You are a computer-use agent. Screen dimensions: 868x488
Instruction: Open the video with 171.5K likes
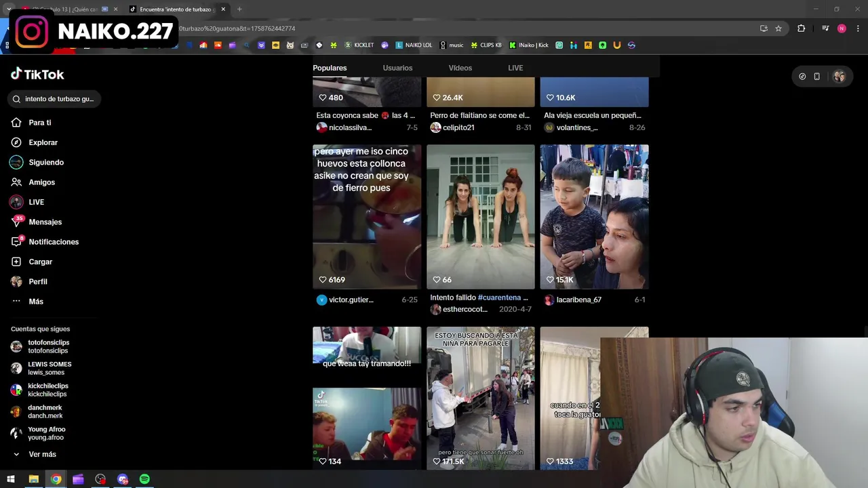coord(481,399)
